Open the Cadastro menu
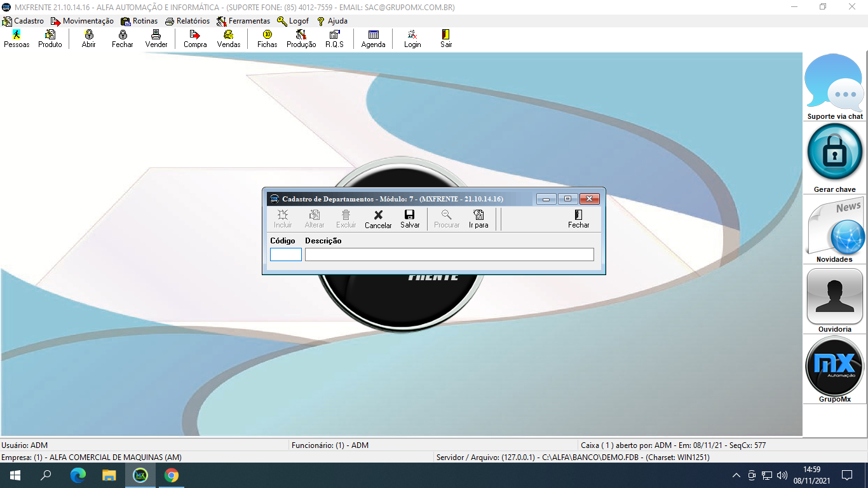This screenshot has width=868, height=488. pos(24,21)
